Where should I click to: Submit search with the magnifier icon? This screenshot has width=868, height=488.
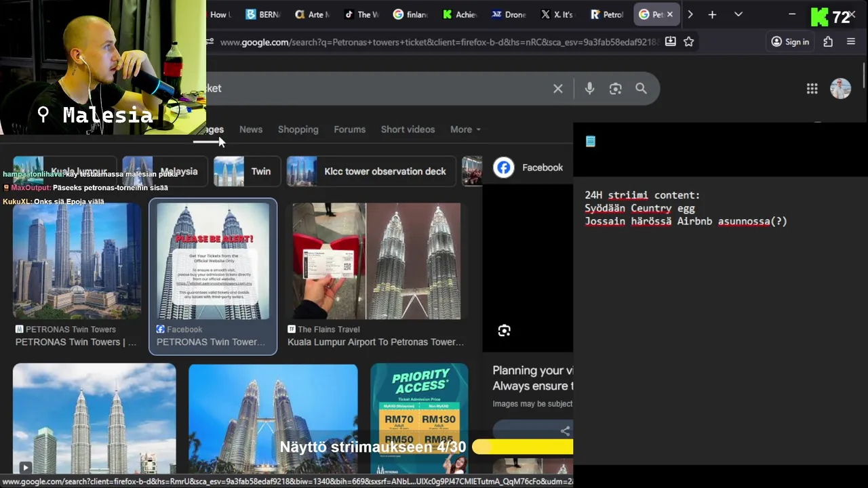click(641, 89)
